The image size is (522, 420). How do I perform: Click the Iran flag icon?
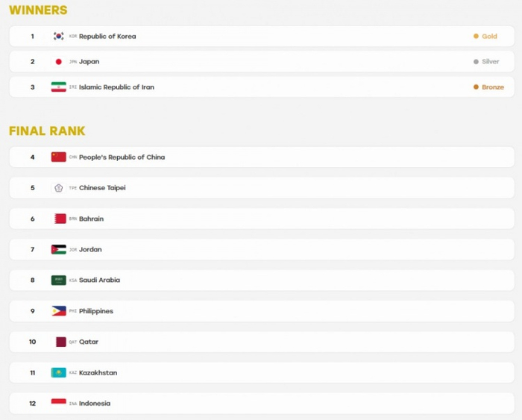click(59, 87)
